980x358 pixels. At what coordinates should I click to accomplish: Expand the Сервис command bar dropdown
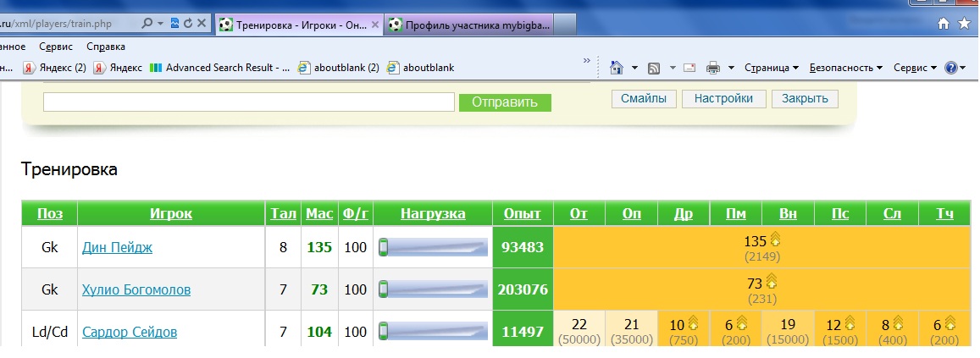point(914,68)
